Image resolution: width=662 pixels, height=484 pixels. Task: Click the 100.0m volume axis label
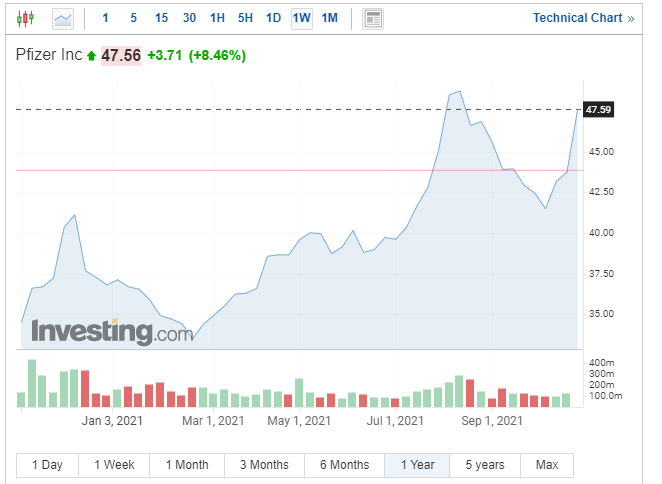(x=606, y=396)
